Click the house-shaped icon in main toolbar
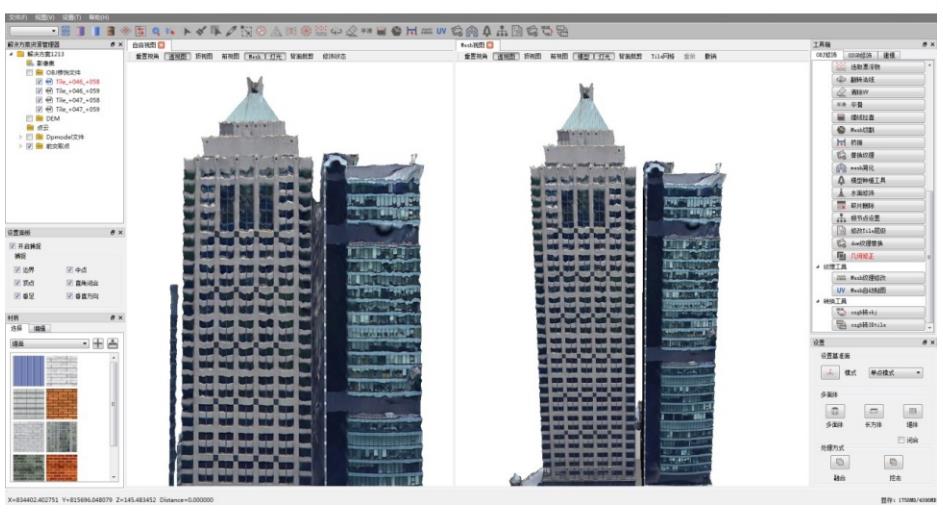 [472, 31]
